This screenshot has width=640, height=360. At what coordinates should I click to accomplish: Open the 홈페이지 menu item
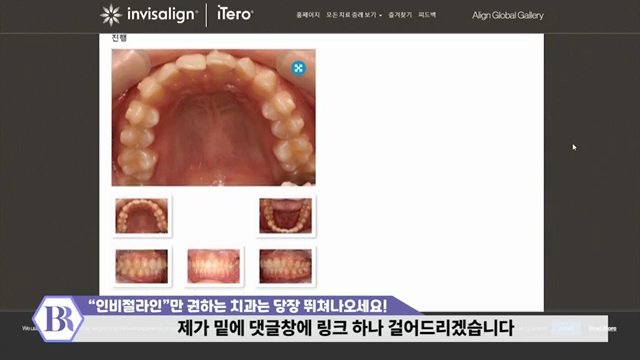pyautogui.click(x=308, y=15)
